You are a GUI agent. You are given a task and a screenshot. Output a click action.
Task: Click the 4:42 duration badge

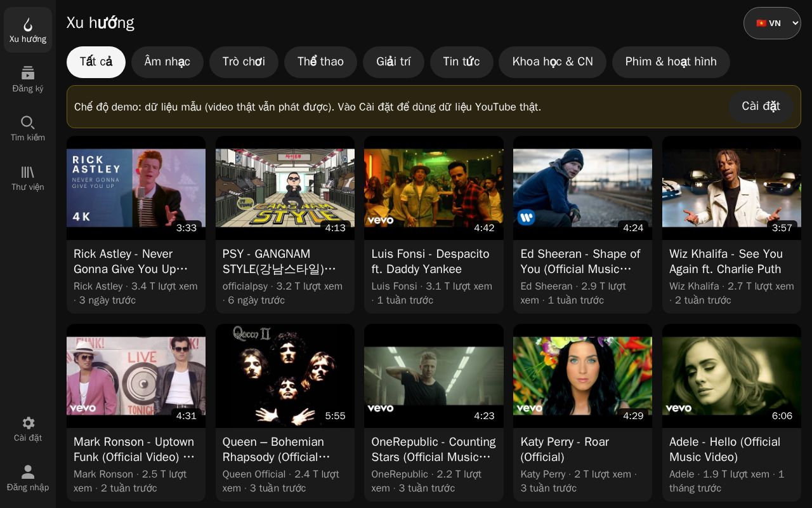pos(484,228)
